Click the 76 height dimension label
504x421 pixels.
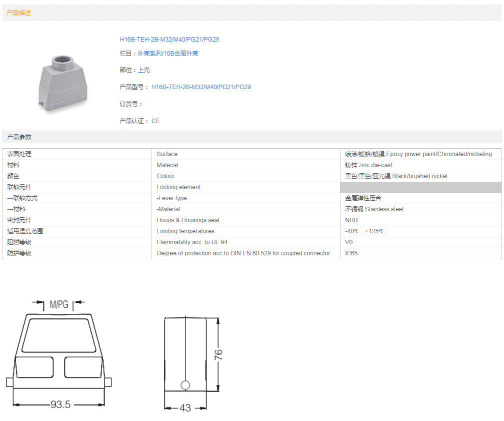point(218,354)
